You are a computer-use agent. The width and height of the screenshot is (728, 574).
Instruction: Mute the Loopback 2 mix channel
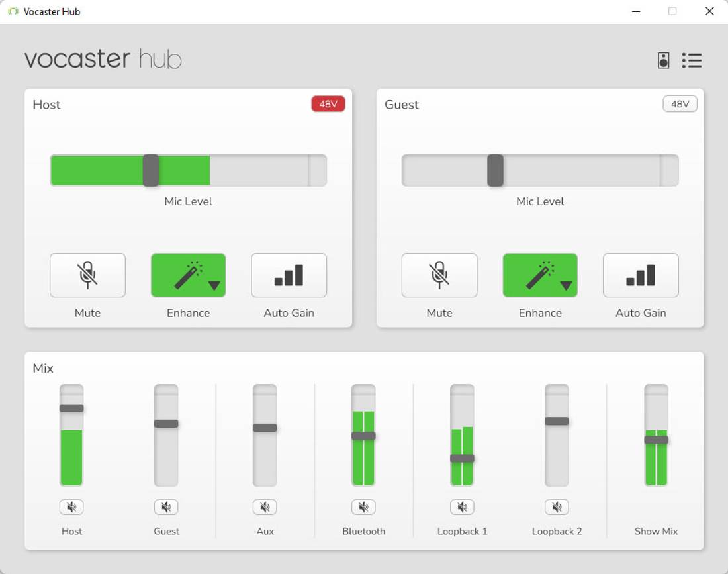(x=557, y=507)
